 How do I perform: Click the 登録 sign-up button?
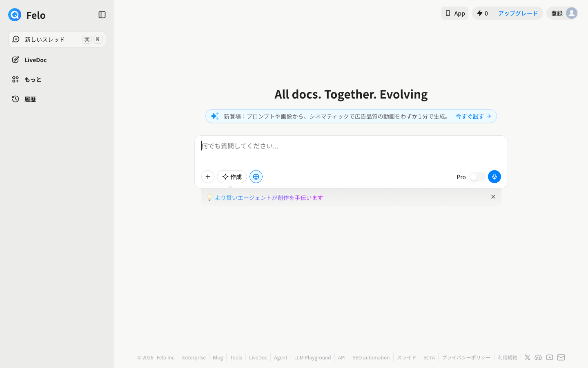[x=557, y=13]
